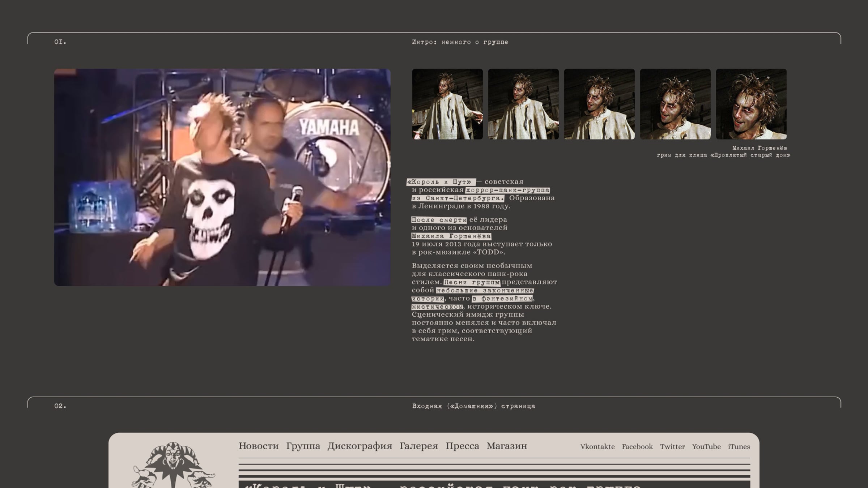Open the fourth makeup photo thumbnail
Image resolution: width=868 pixels, height=488 pixels.
pyautogui.click(x=675, y=104)
